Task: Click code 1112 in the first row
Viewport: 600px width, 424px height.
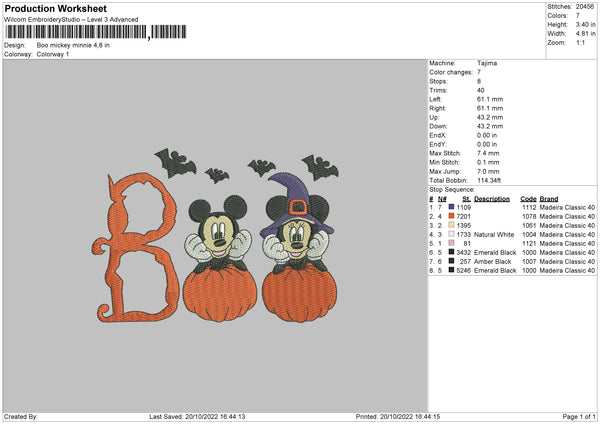Action: coord(529,207)
